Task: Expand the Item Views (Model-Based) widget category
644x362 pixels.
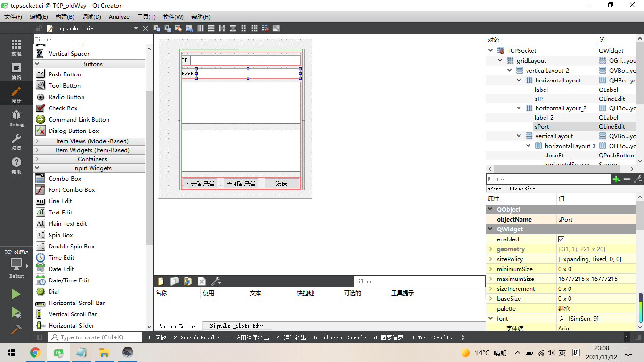Action: (x=90, y=141)
